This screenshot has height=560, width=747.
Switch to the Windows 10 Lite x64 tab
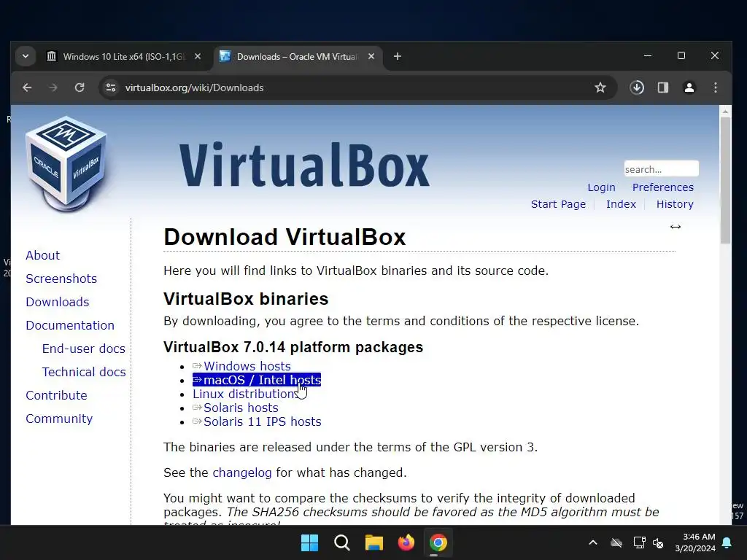pyautogui.click(x=124, y=57)
